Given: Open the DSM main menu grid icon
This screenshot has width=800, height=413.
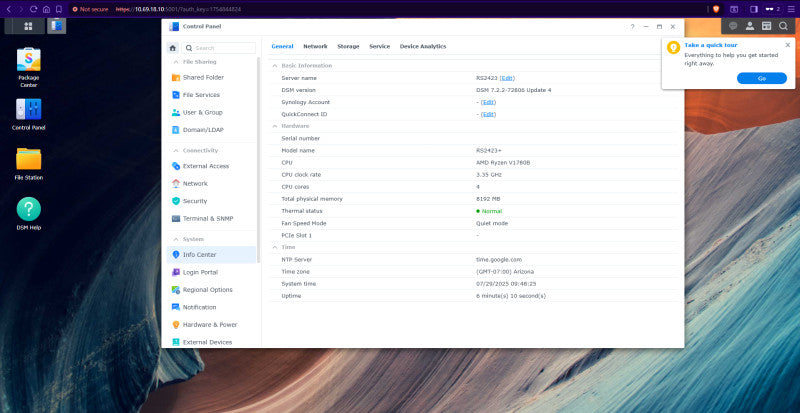Looking at the screenshot, I should (x=28, y=26).
